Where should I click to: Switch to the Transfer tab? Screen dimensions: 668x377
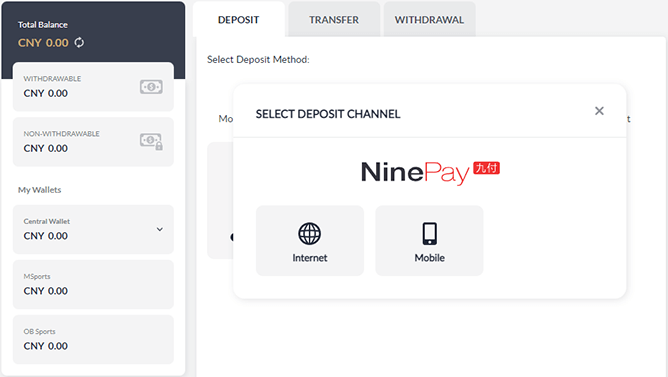(x=334, y=20)
